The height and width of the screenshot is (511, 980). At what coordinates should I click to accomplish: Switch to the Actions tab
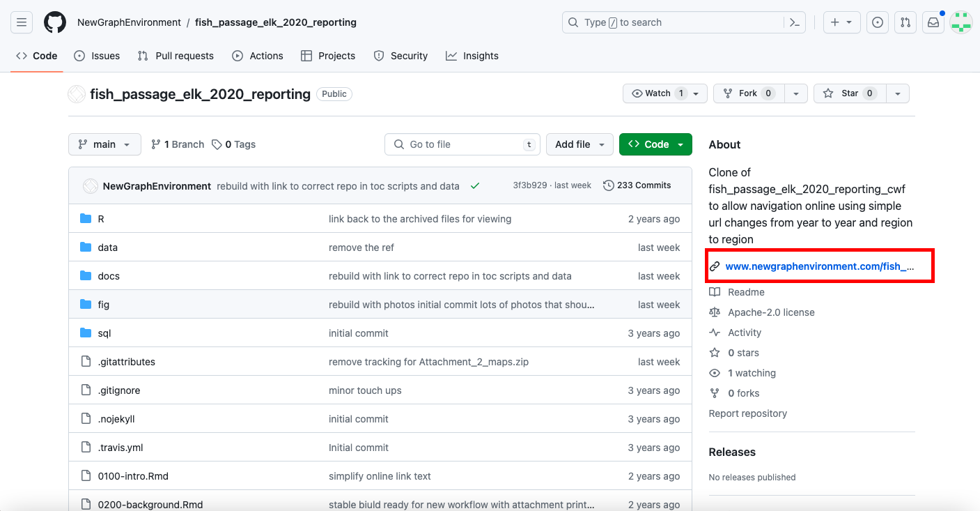pyautogui.click(x=258, y=56)
